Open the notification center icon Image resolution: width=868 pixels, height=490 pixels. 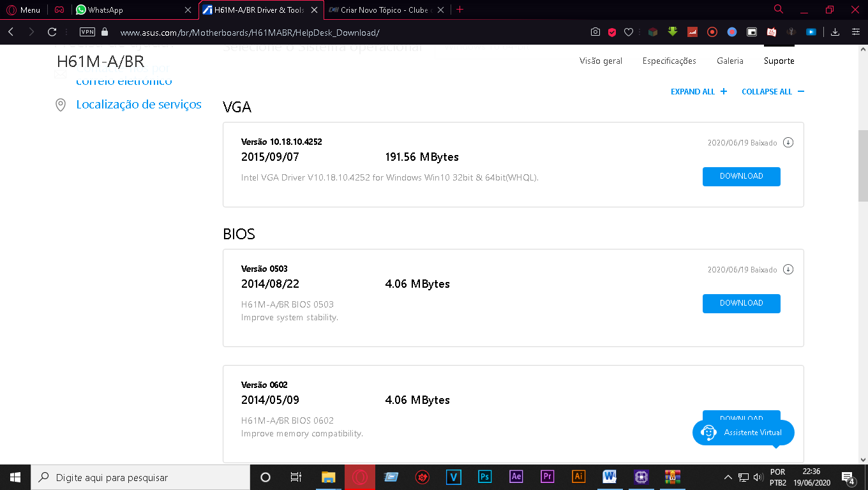[848, 477]
